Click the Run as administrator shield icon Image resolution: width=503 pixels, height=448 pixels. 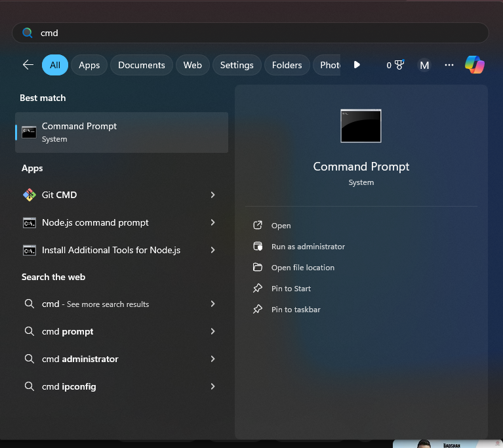(x=258, y=246)
